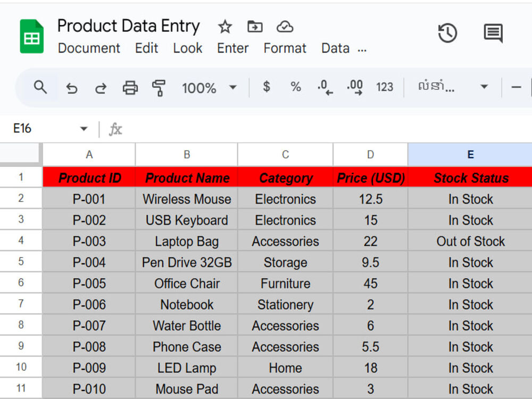Click the 'Stock Status' header cell
This screenshot has width=532, height=399.
coord(470,178)
